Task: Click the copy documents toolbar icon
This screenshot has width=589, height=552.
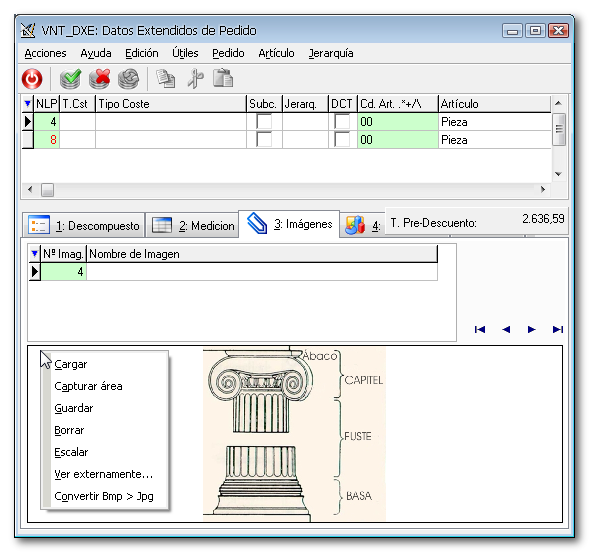Action: click(166, 79)
